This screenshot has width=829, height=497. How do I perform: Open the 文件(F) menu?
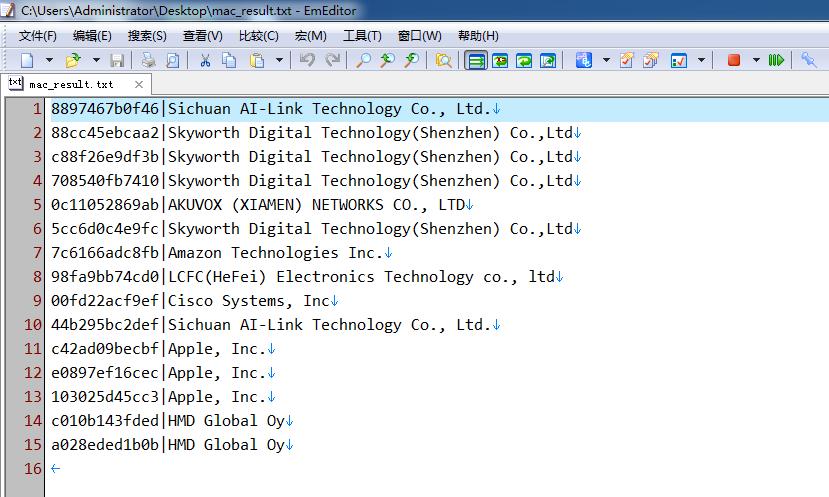coord(38,36)
